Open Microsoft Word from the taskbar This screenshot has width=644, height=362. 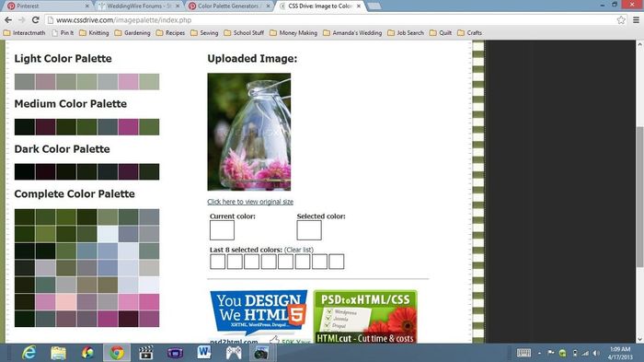click(x=204, y=353)
